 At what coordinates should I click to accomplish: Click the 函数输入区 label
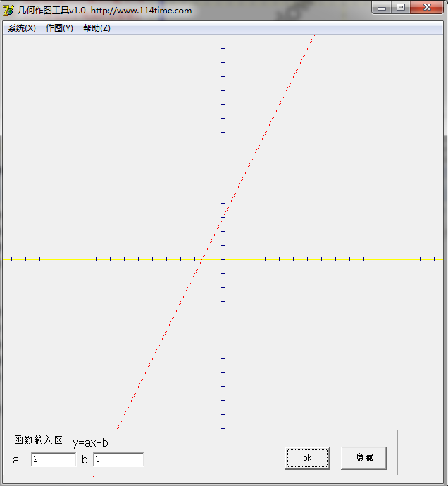pyautogui.click(x=39, y=440)
